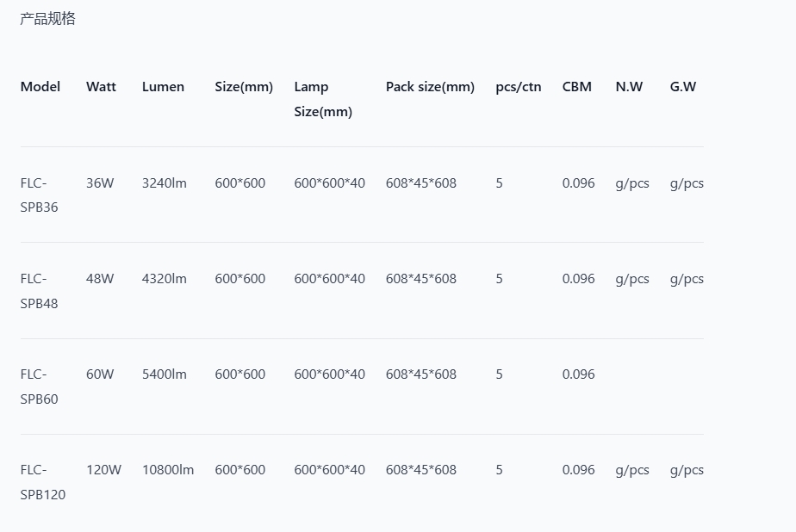Select the 5400lm lumen value

point(164,374)
